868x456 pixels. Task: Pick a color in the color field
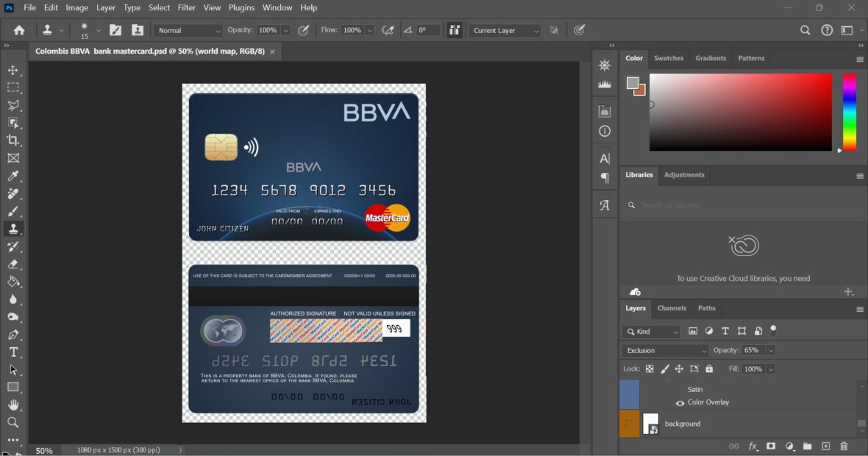pos(740,112)
